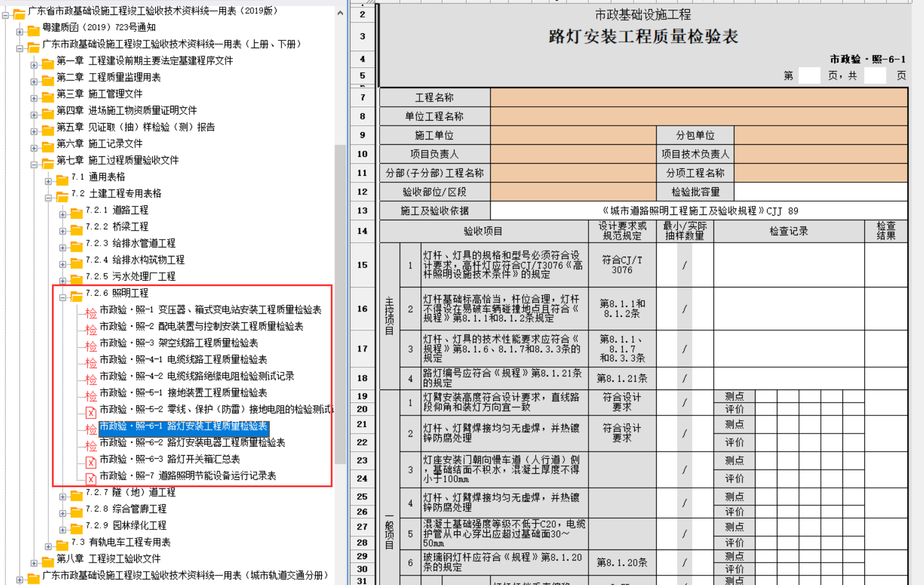Screen dimensions: 924x585
Task: Click the X icon beside 照-7 道路照明节能设备
Action: point(91,479)
